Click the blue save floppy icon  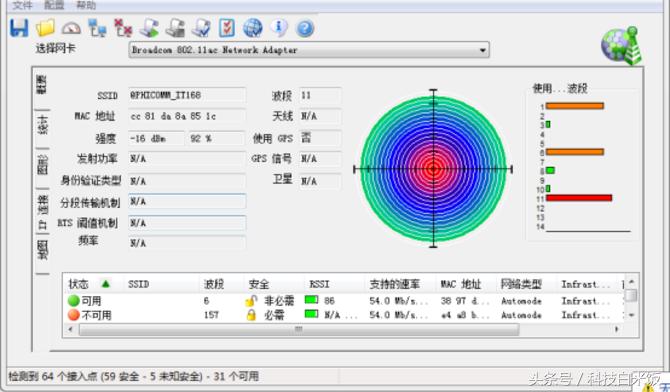coord(19,28)
